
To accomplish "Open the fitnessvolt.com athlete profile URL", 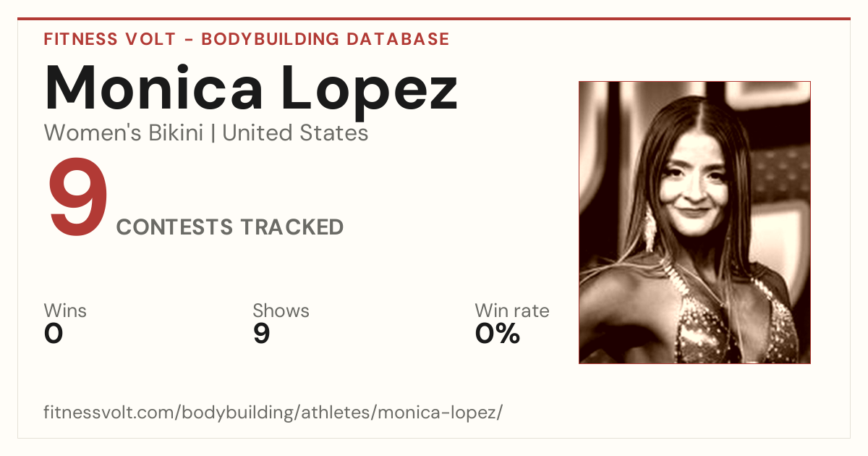I will point(273,413).
